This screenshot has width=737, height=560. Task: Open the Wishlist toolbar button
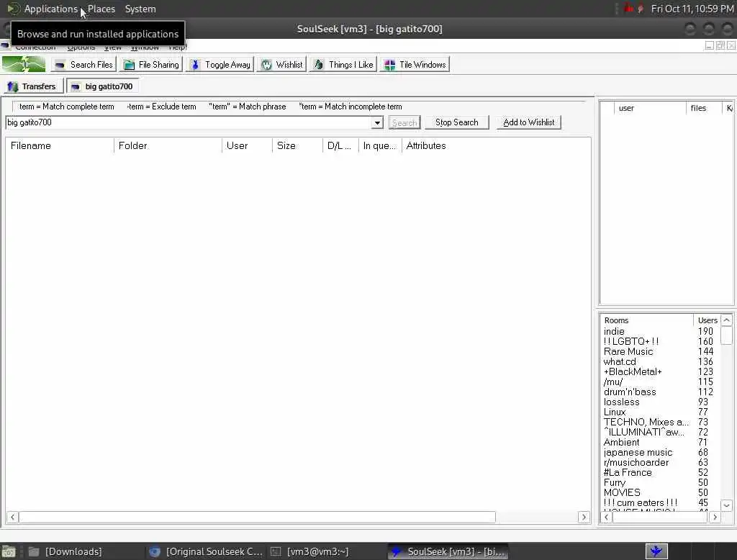coord(281,65)
